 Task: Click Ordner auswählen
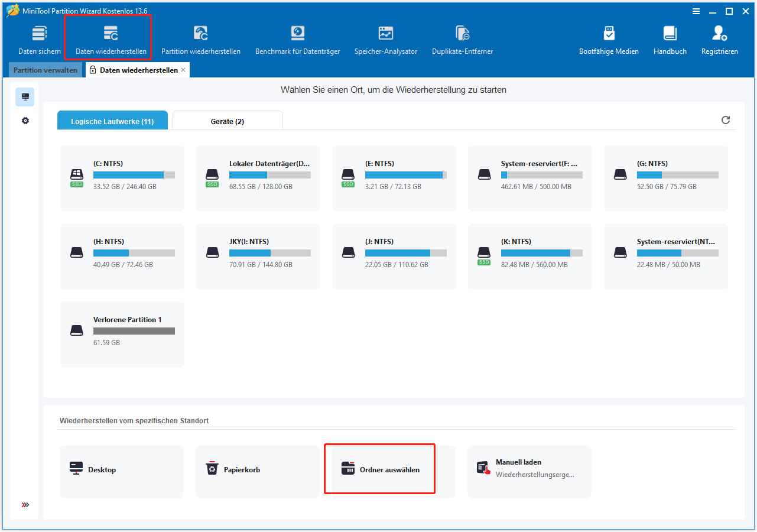point(394,472)
